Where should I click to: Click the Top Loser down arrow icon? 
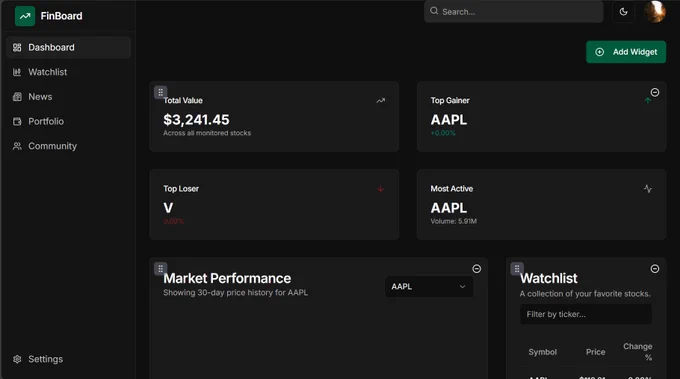(x=380, y=189)
